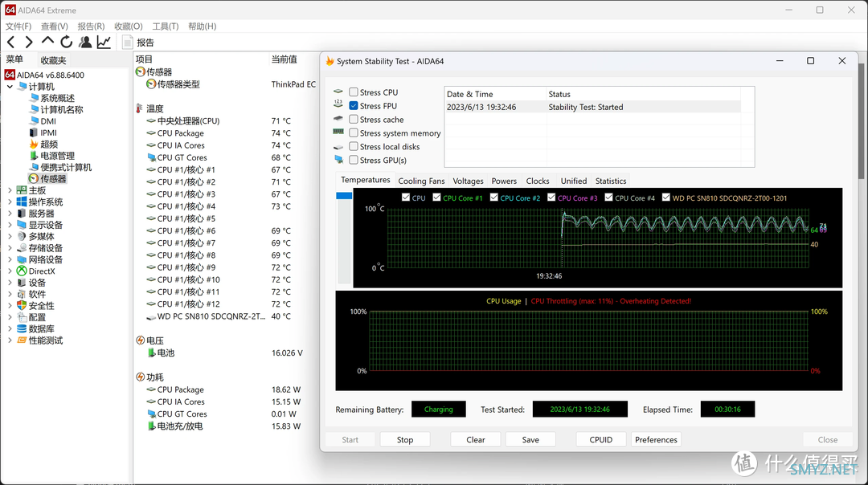Click the Save button

pos(530,440)
